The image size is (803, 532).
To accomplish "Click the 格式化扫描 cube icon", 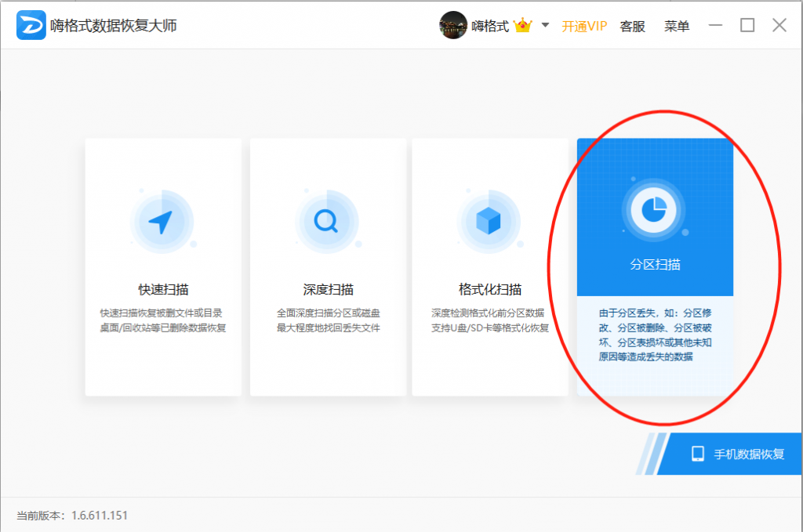I will coord(489,222).
